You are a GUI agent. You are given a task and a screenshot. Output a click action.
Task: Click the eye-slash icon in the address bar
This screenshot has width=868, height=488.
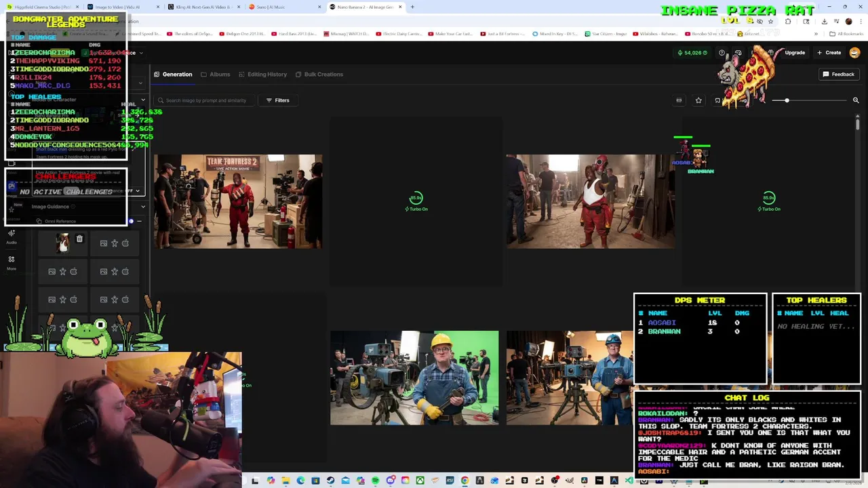[759, 21]
